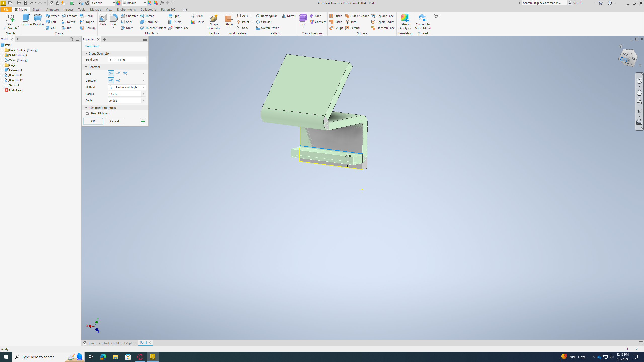Select the Fillet tool
The height and width of the screenshot is (362, 644).
pos(113,20)
